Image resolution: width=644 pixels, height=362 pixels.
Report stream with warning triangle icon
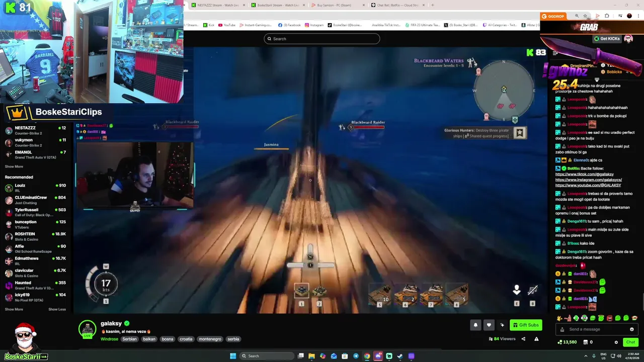[x=536, y=339]
